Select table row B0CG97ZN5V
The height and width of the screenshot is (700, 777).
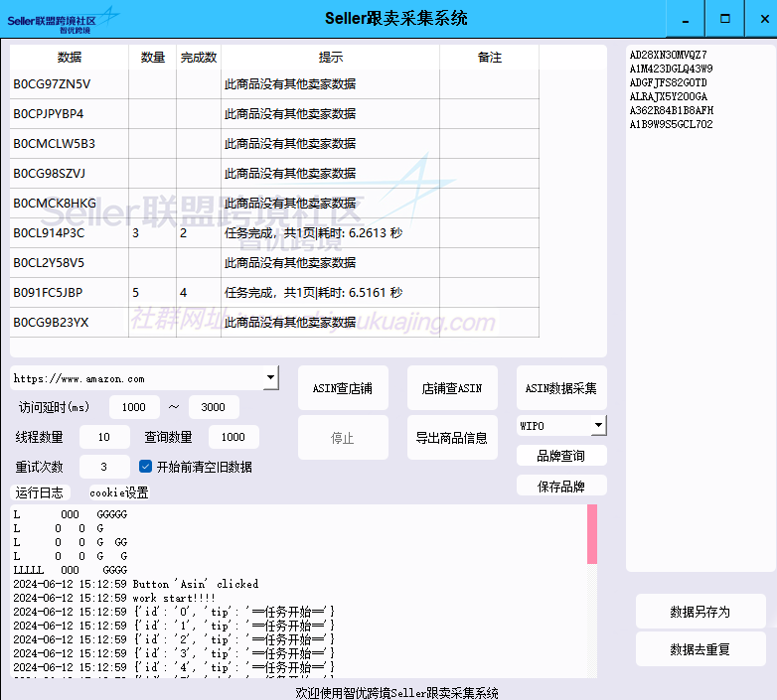point(274,84)
